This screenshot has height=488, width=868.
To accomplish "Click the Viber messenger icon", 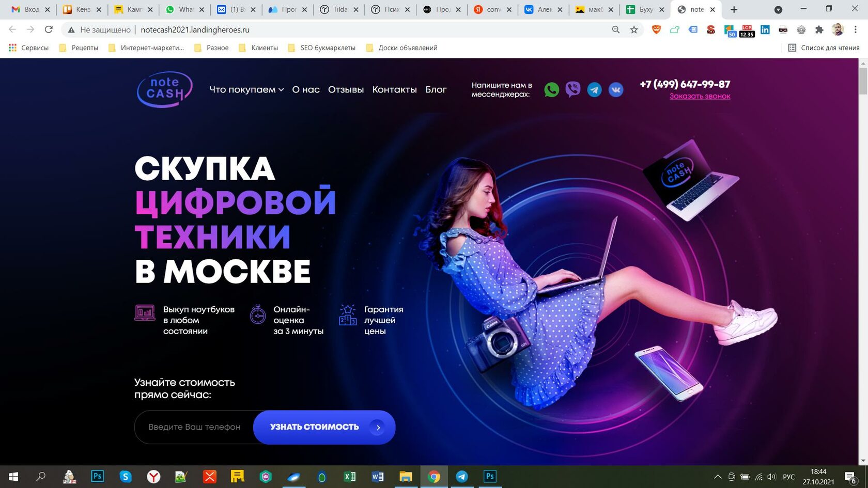I will click(572, 90).
